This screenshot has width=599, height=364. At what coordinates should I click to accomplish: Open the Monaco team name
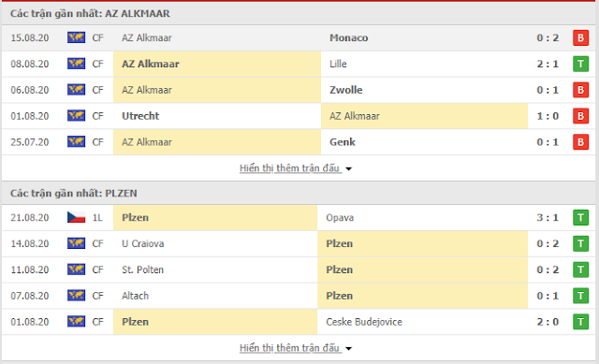pos(349,37)
